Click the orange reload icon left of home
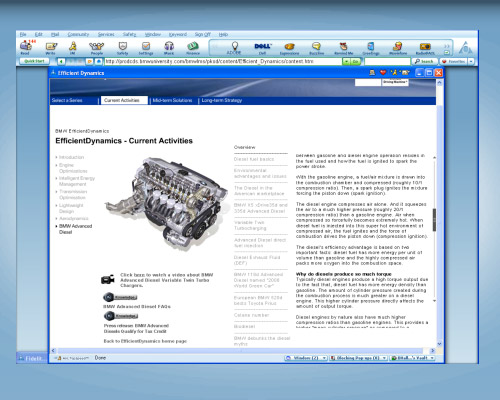Screen dimensions: 500x400 point(89,61)
